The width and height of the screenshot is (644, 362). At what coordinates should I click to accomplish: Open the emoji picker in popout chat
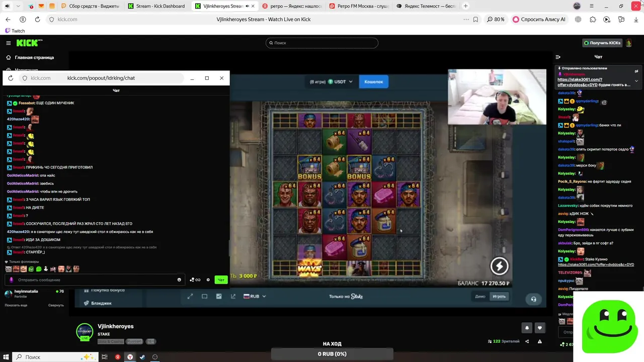[x=179, y=280]
